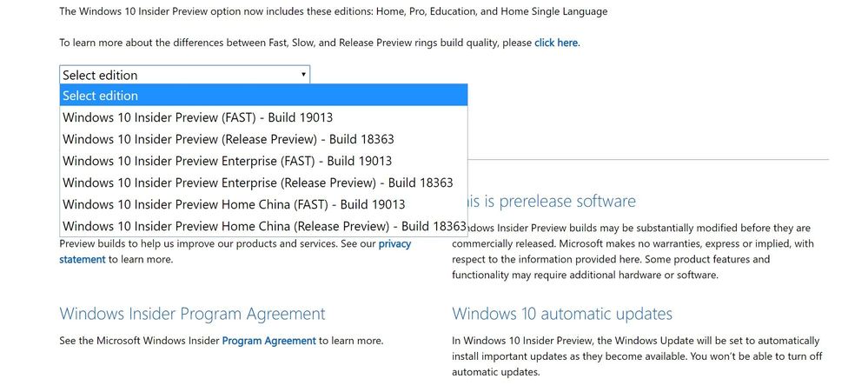Image resolution: width=868 pixels, height=392 pixels.
Task: Click the 'See the Microsoft Windows Insider' text
Action: tap(140, 341)
